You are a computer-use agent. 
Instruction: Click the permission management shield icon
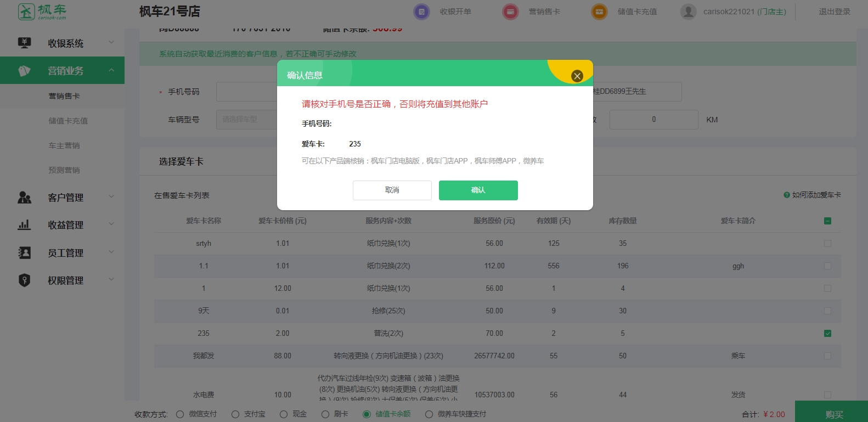[24, 280]
